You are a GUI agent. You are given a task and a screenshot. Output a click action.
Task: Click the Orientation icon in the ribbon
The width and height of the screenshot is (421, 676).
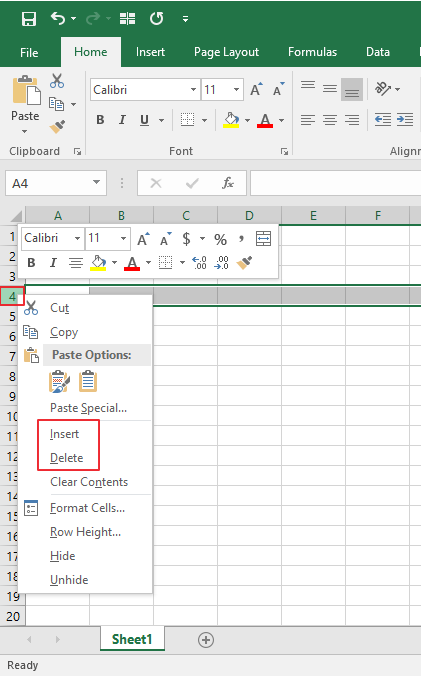tap(382, 89)
